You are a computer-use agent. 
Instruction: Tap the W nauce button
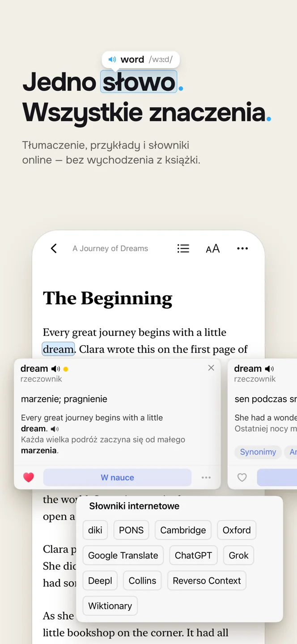[x=117, y=478]
